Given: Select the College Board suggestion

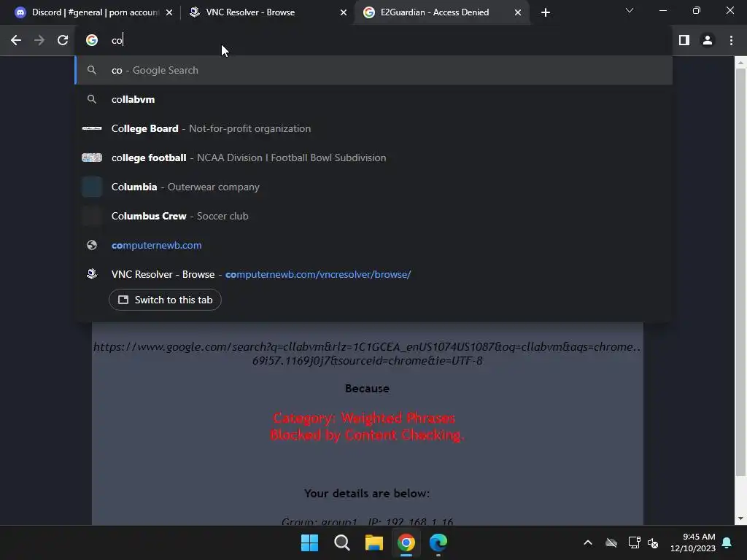Looking at the screenshot, I should (373, 128).
